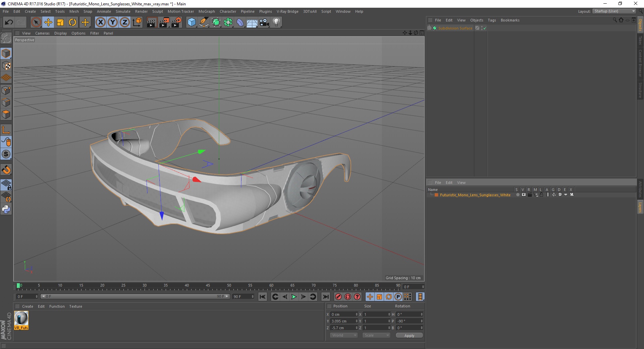Click frame 45 on the timeline ruler
The image size is (644, 349).
(208, 286)
